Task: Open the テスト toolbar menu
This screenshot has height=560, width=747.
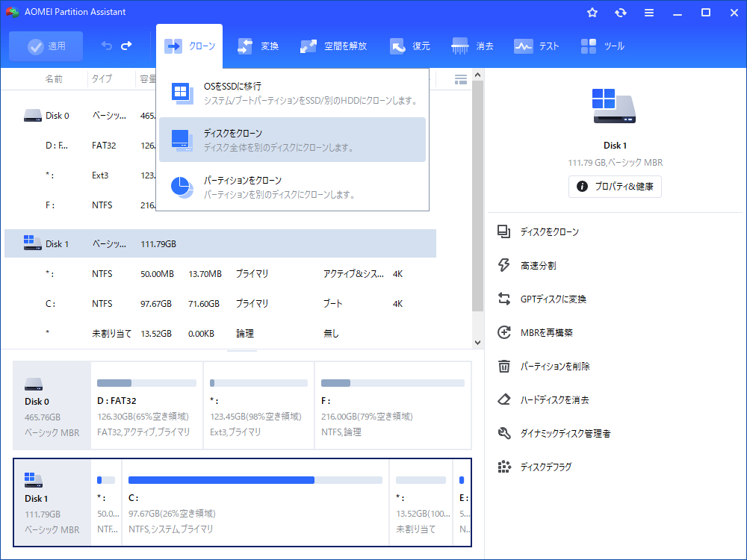Action: (x=536, y=46)
